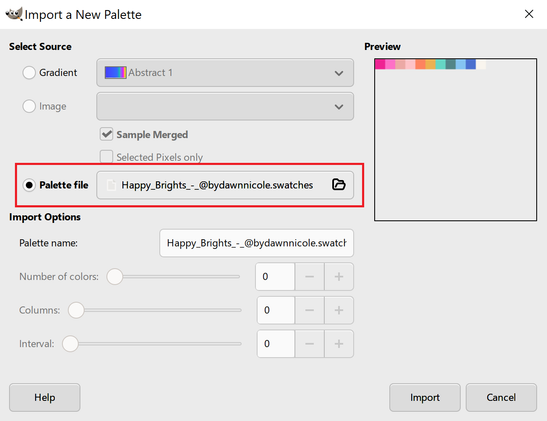The height and width of the screenshot is (421, 547).
Task: Select the Gradient radio button
Action: [x=29, y=73]
